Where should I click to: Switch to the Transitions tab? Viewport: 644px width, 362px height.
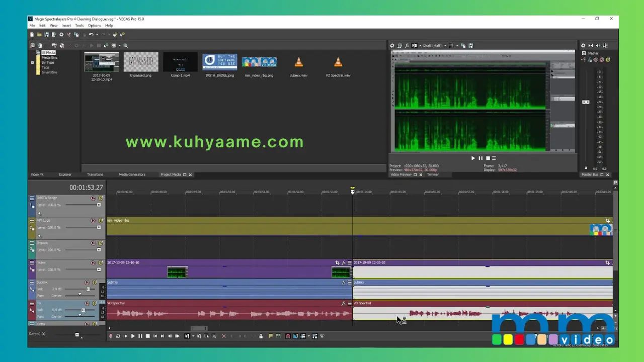click(x=95, y=174)
